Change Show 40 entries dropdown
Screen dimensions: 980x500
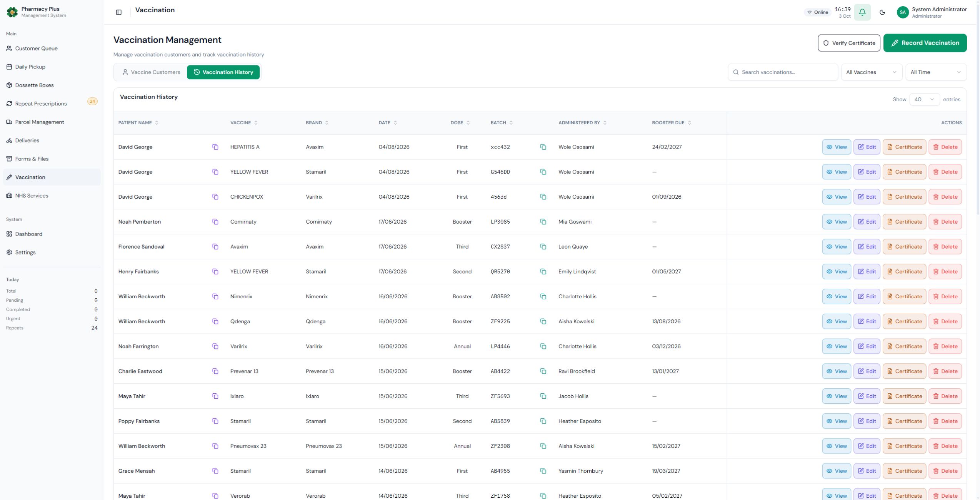(924, 99)
